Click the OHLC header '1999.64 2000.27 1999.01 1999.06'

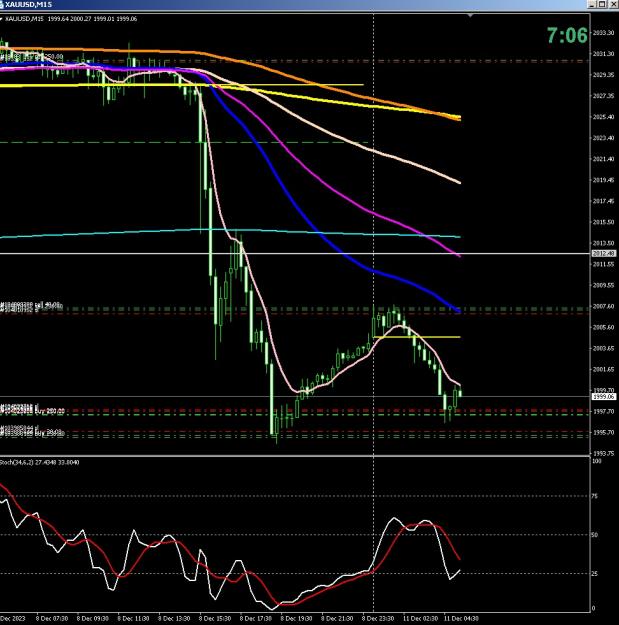[92, 19]
